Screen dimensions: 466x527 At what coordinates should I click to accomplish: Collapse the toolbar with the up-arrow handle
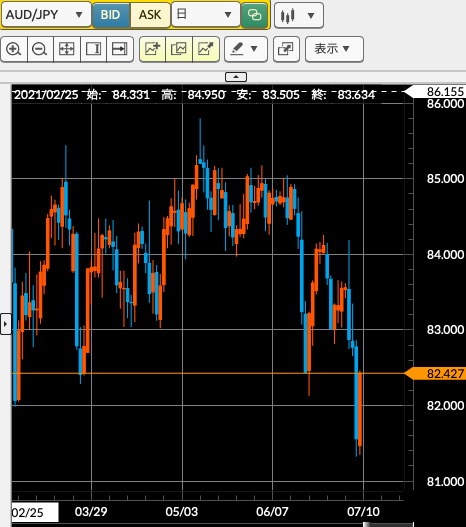click(236, 77)
